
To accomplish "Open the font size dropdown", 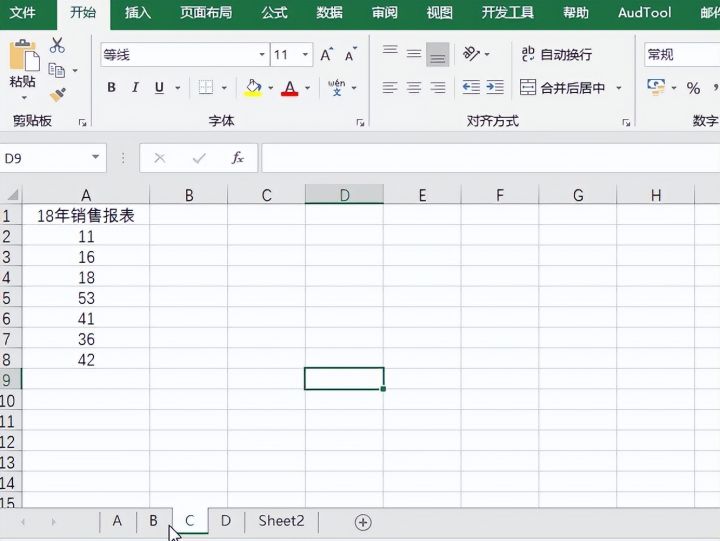I will 305,55.
